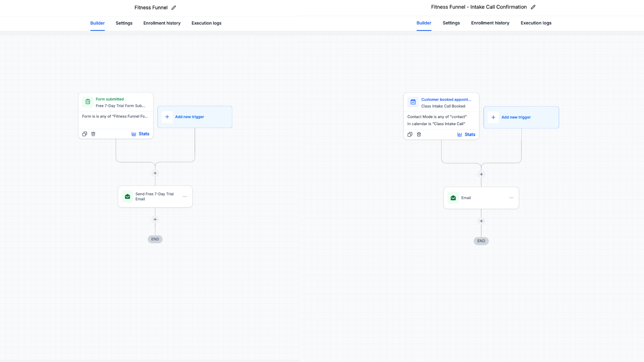Delete the Form submitted trigger via trash icon
644x362 pixels.
(x=93, y=134)
